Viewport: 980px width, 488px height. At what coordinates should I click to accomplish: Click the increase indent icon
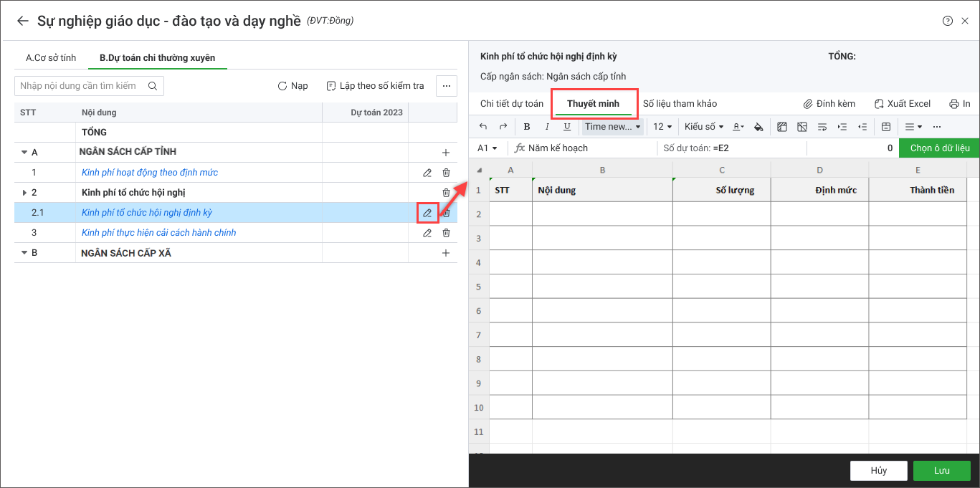pos(842,127)
